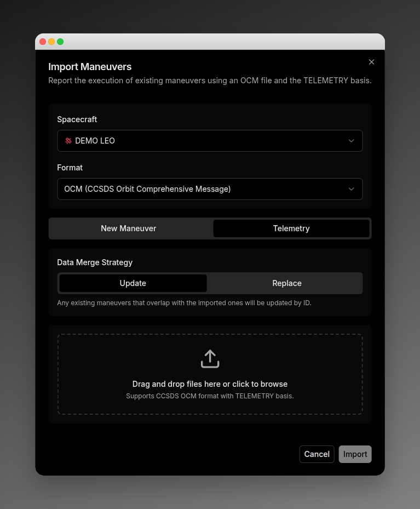
Task: Click 'Supports CCSDS OCM format with TELEMETRY basis.' text
Action: [210, 396]
